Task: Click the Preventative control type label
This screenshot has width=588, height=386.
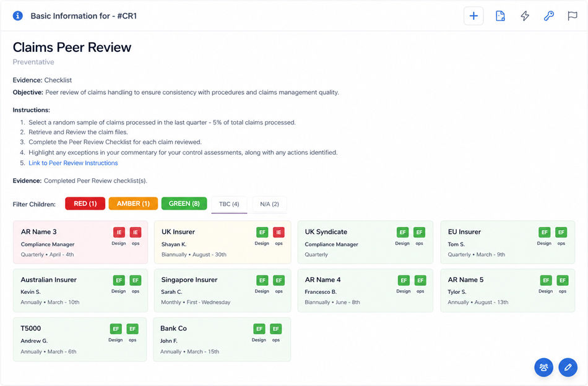Action: click(33, 62)
